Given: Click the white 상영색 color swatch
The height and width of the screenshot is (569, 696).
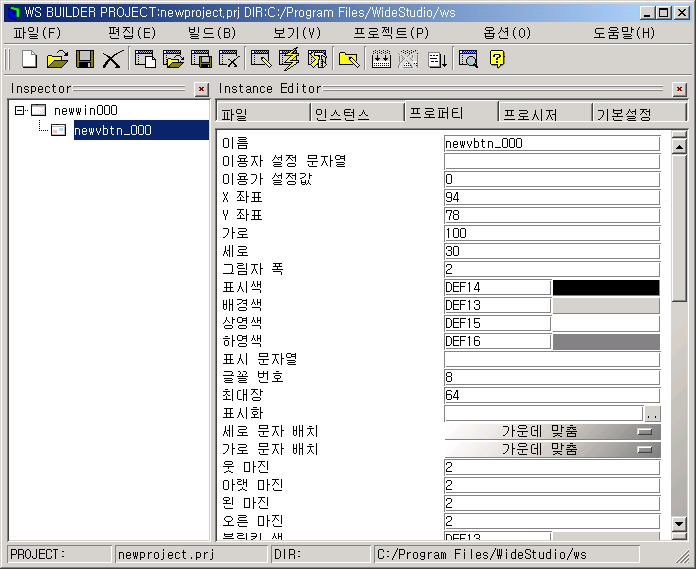Looking at the screenshot, I should (606, 324).
